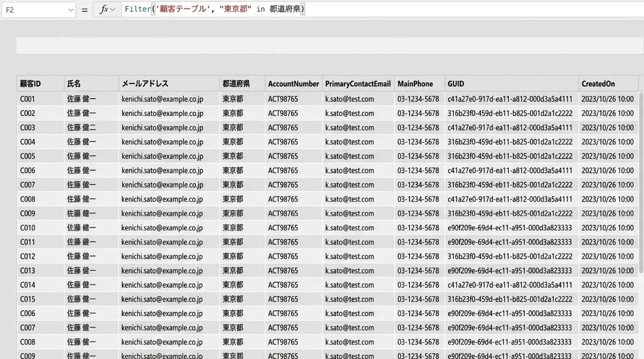Viewport: 644px width, 359px height.
Task: Click the CreatedOn date in row C003
Action: click(x=608, y=128)
